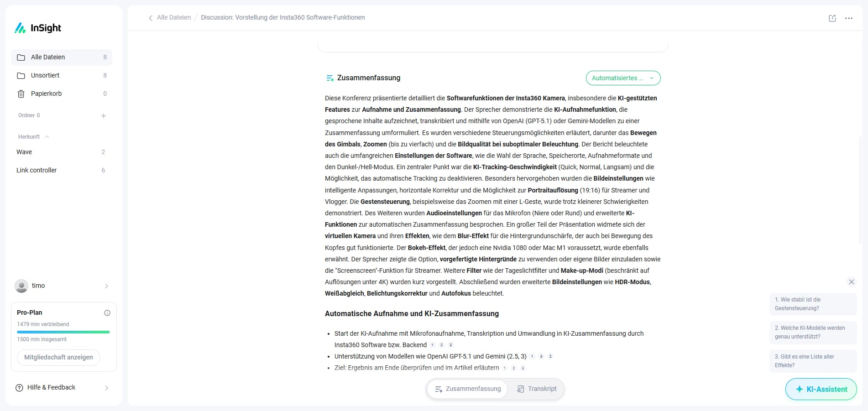Collapse the Herkunft section
The height and width of the screenshot is (411, 868).
(47, 137)
